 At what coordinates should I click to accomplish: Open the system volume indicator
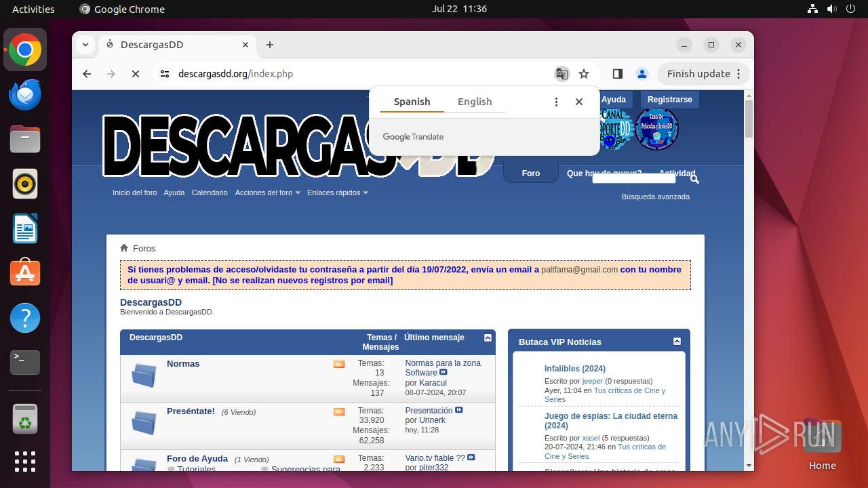pos(831,9)
